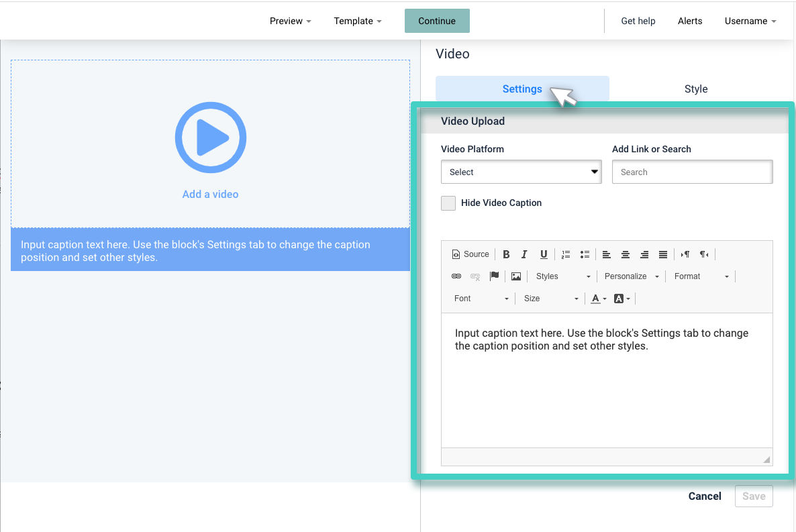796x532 pixels.
Task: Click the unlink icon
Action: [x=475, y=276]
